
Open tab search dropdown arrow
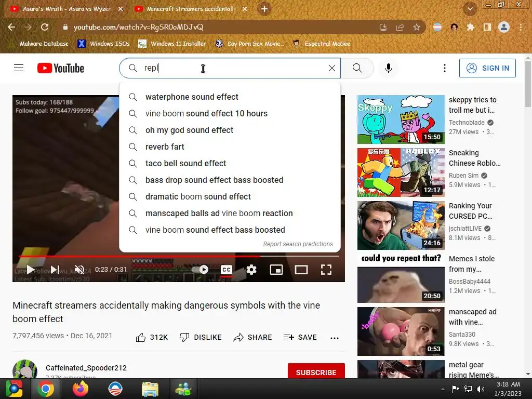point(470,9)
